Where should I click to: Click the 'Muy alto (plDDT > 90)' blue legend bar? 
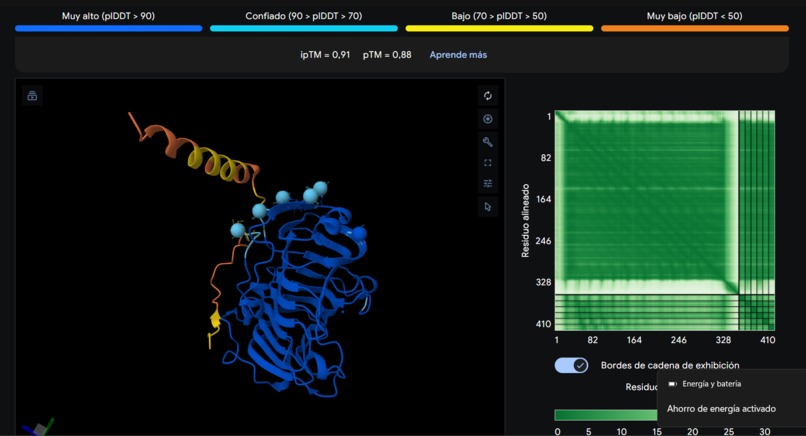[108, 29]
